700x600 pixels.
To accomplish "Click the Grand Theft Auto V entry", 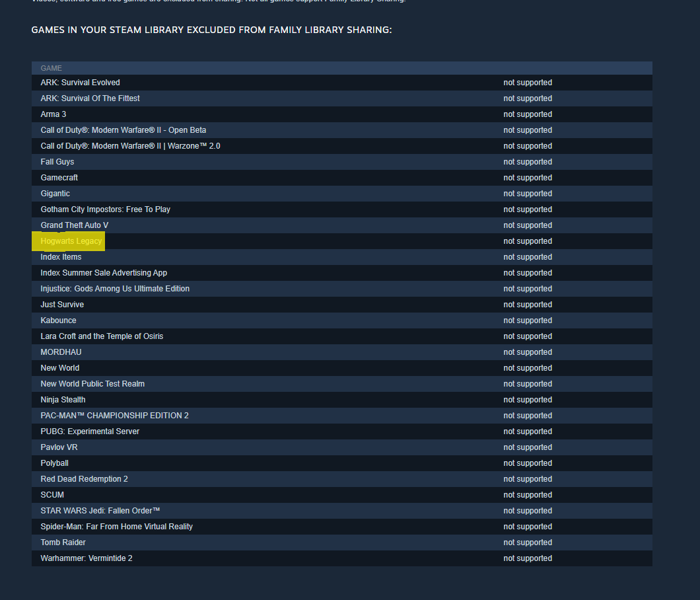I will pyautogui.click(x=74, y=225).
